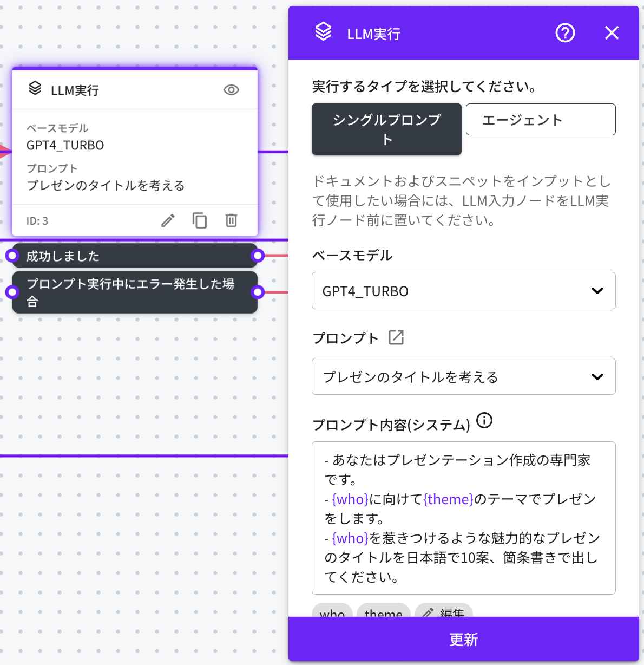This screenshot has width=644, height=665.
Task: Open prompt in new window icon
Action: [396, 337]
